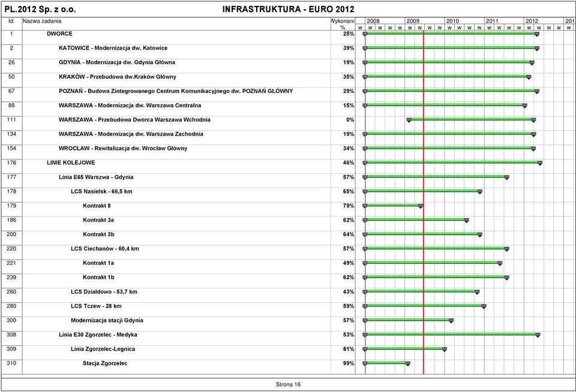The width and height of the screenshot is (576, 392).
Task: Select POZNAŃ Zintegrowane Centrum Komunikacyjne task
Action: tap(176, 91)
